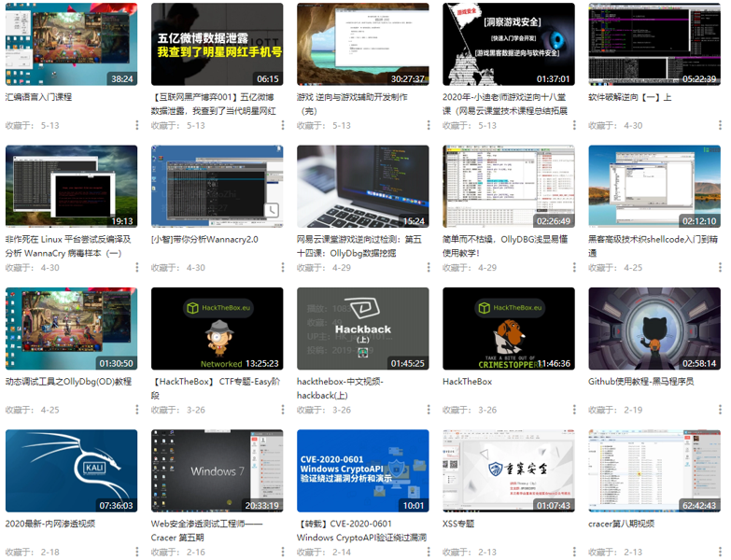Image resolution: width=731 pixels, height=560 pixels.
Task: Open more options for 非作死在 Linux 平台 card
Action: [136, 268]
